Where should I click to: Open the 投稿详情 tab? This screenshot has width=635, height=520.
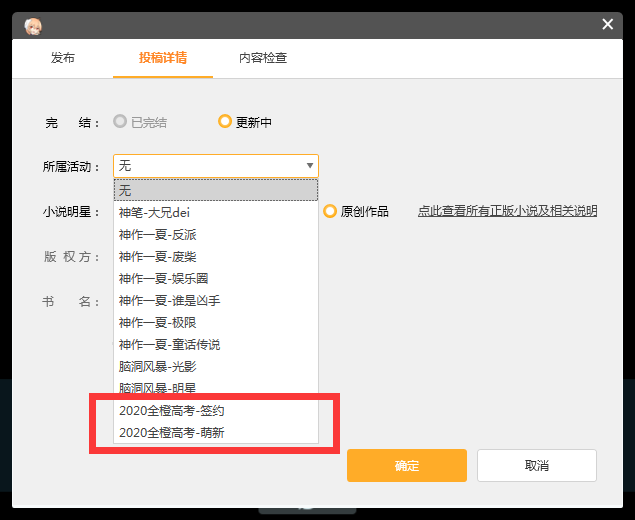pyautogui.click(x=163, y=58)
